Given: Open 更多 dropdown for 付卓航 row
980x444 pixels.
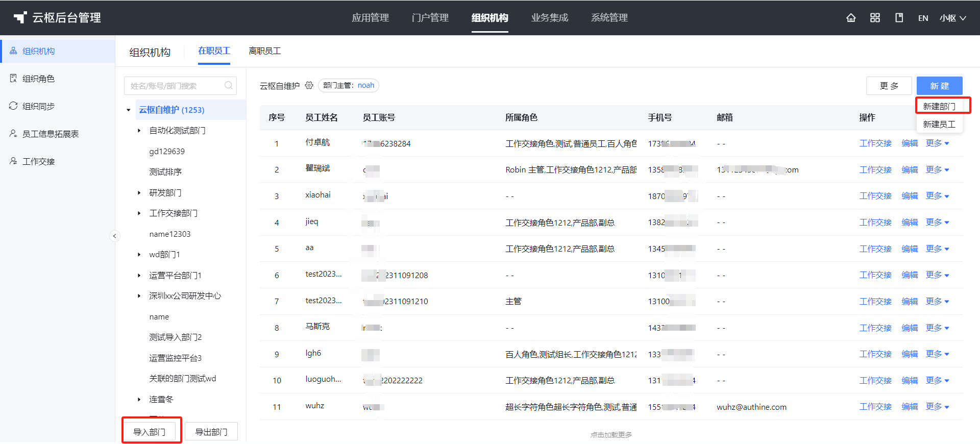Looking at the screenshot, I should pos(937,143).
